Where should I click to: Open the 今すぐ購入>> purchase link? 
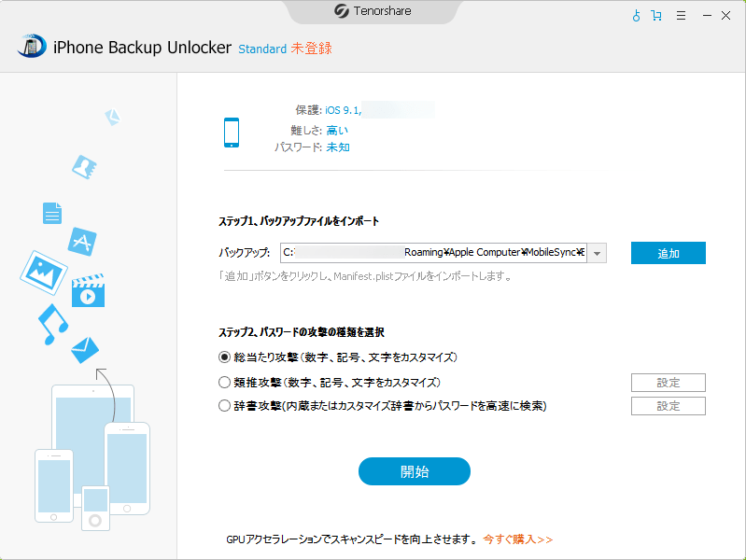(518, 539)
